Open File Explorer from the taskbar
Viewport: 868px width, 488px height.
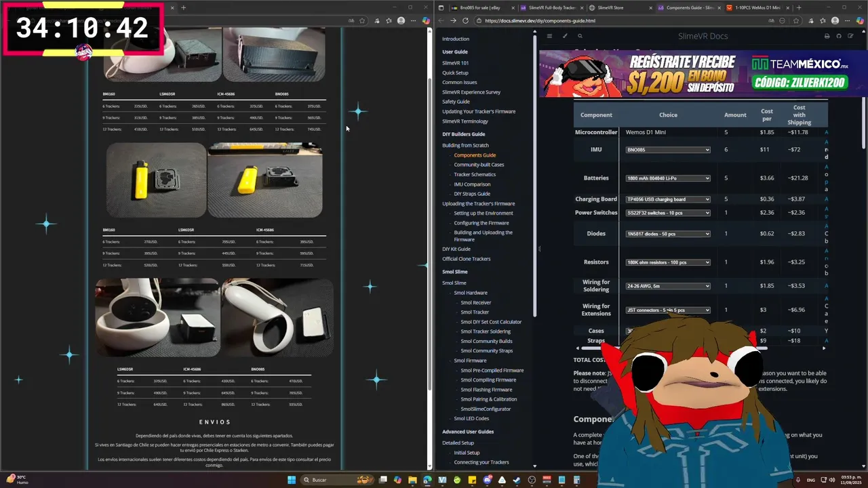click(412, 480)
